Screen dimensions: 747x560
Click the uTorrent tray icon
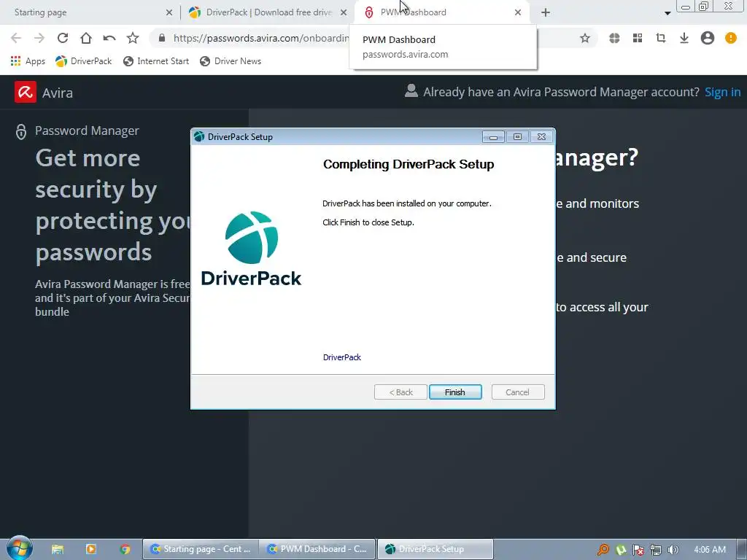(621, 550)
